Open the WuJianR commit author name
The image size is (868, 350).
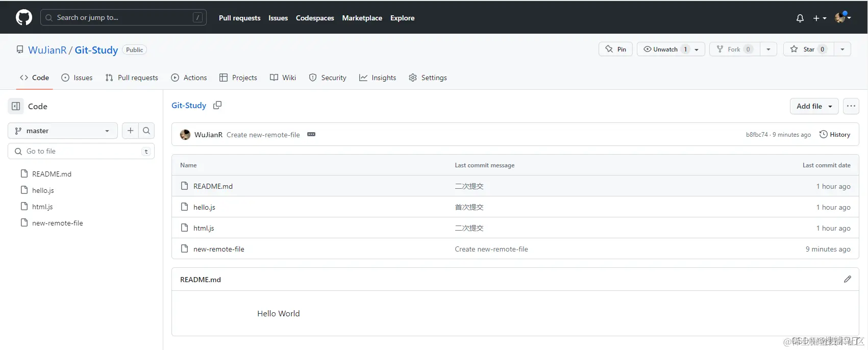pyautogui.click(x=208, y=135)
